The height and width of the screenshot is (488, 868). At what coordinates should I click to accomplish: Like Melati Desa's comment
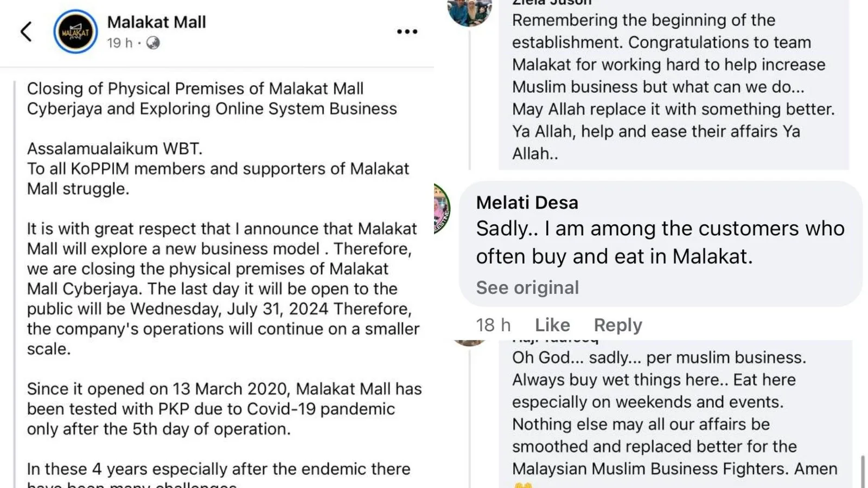552,325
